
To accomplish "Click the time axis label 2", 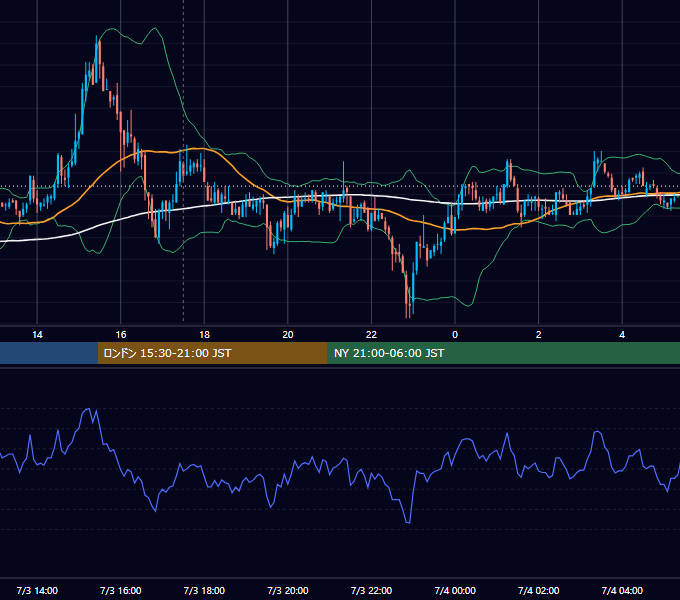I will coord(539,335).
